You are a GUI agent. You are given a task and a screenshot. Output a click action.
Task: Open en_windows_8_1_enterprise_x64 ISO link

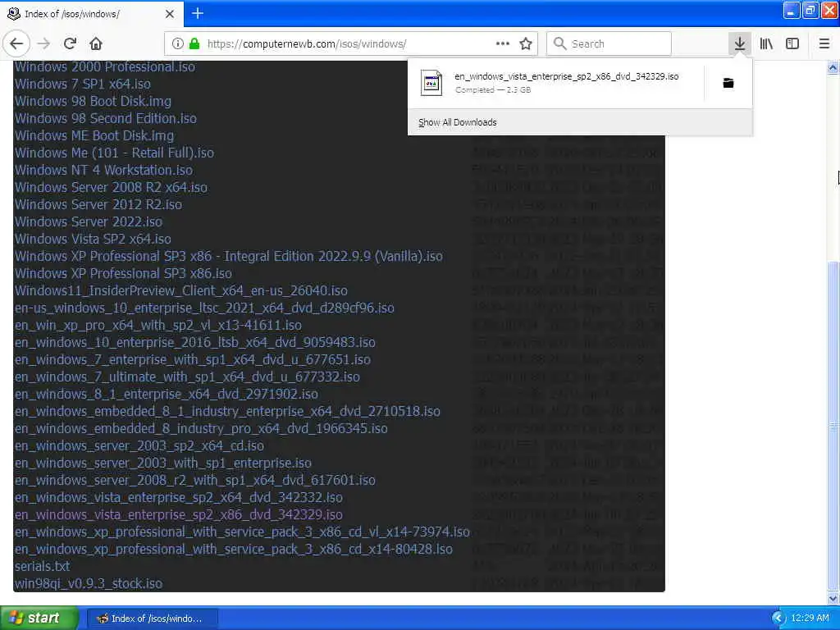(x=166, y=394)
